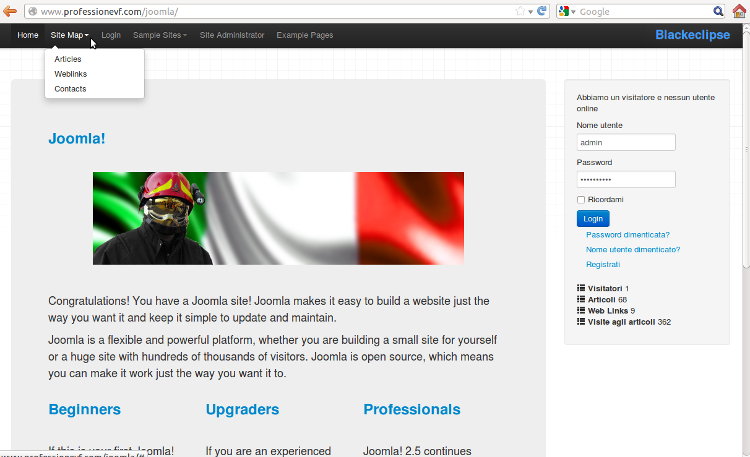
Task: Expand the Sample Sites menu
Action: [x=160, y=35]
